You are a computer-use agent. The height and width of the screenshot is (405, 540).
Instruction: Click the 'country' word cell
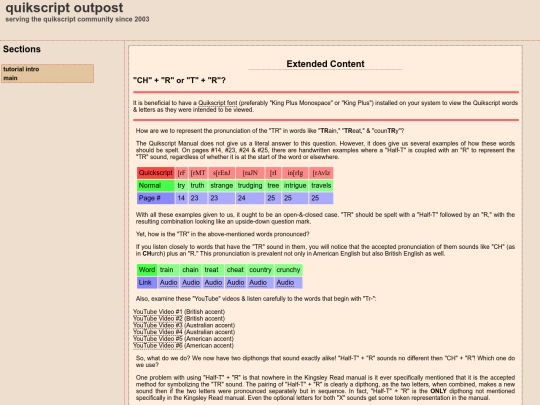tap(260, 270)
